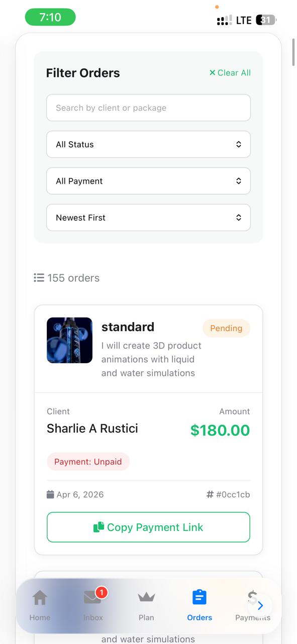Tap the Inbox envelope icon
Viewport: 297px width, 644px height.
click(92, 598)
